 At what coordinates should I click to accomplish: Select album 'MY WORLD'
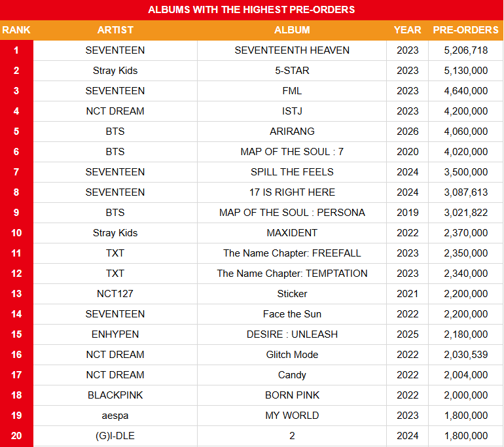pos(292,415)
